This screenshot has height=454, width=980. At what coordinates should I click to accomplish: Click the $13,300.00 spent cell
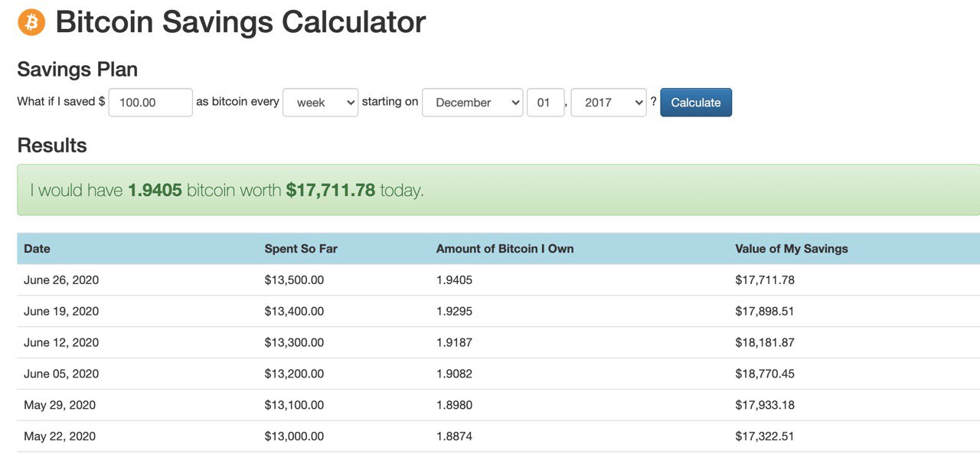(x=294, y=343)
